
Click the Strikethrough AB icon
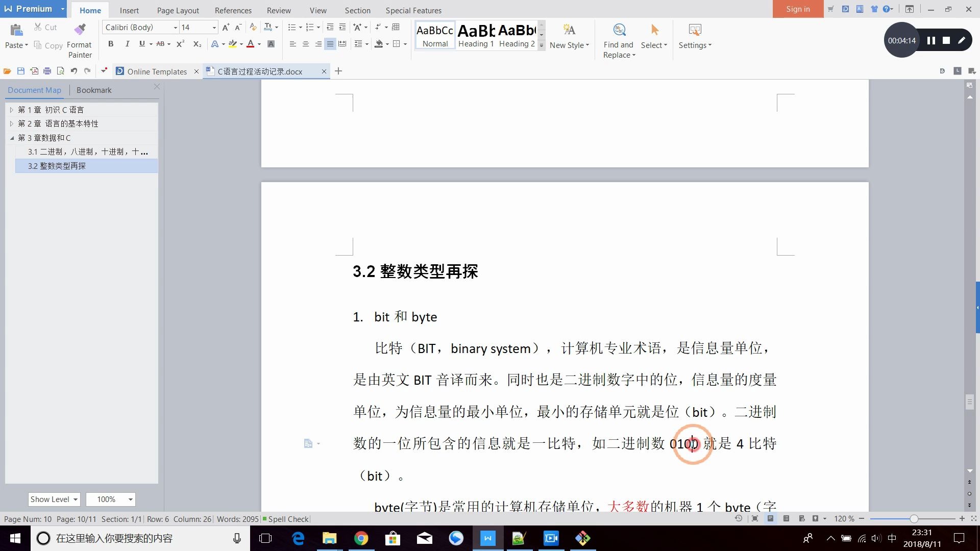click(x=160, y=44)
